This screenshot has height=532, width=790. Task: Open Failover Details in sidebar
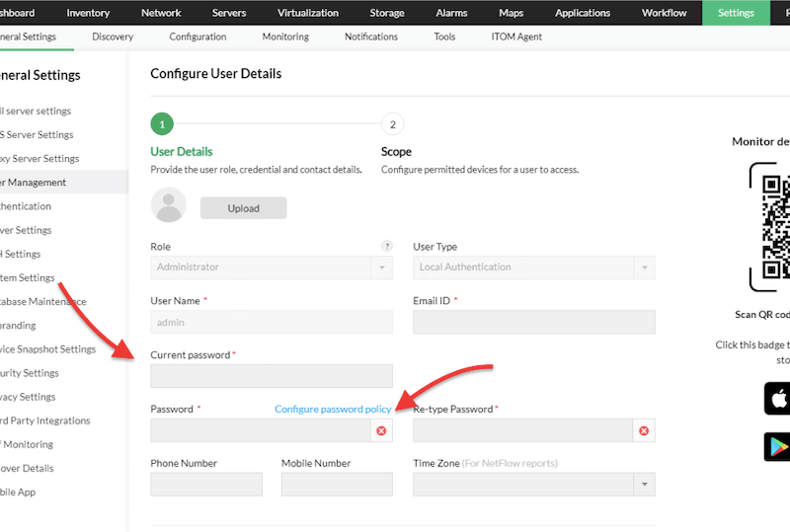click(x=27, y=469)
